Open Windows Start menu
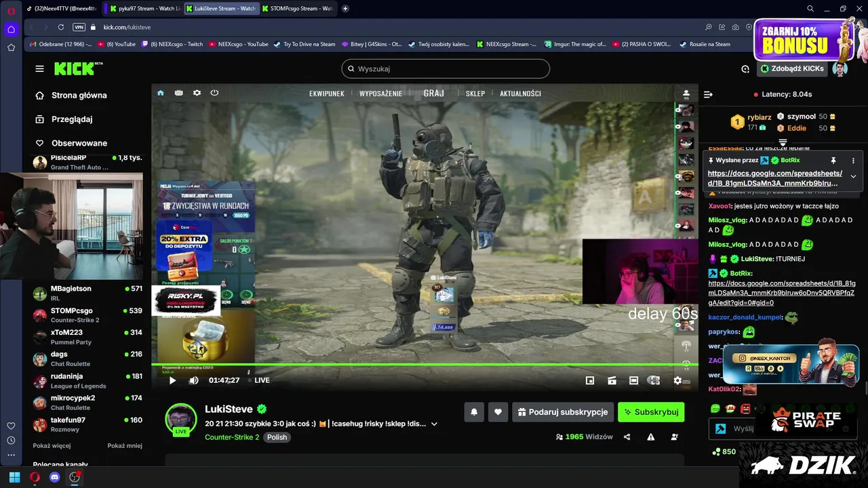This screenshot has width=868, height=488. pos(14,477)
